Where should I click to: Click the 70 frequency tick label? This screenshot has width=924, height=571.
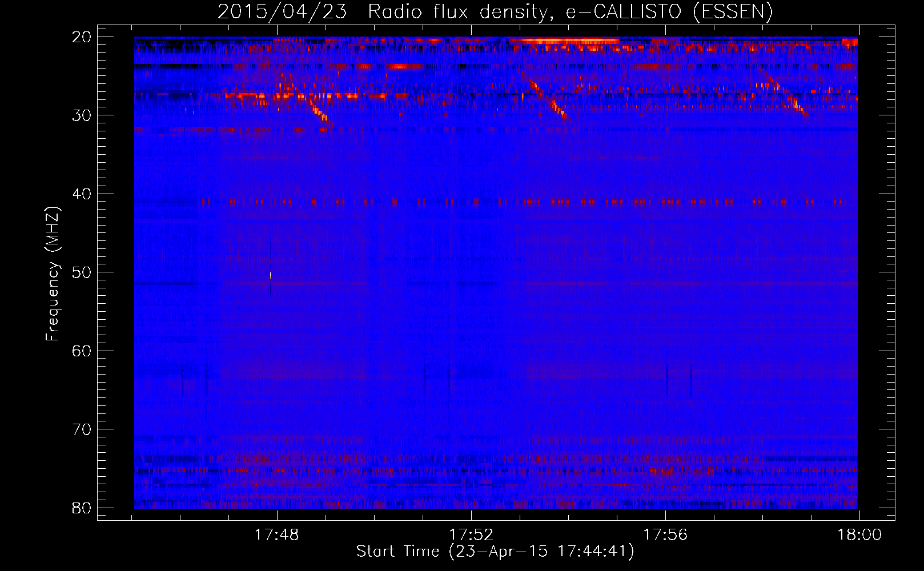coord(82,429)
